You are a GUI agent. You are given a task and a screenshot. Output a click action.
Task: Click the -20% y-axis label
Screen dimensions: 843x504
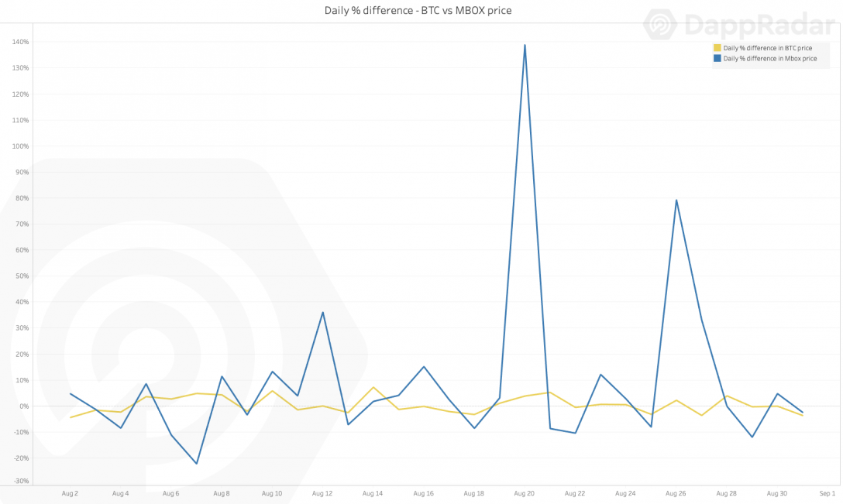pos(21,458)
